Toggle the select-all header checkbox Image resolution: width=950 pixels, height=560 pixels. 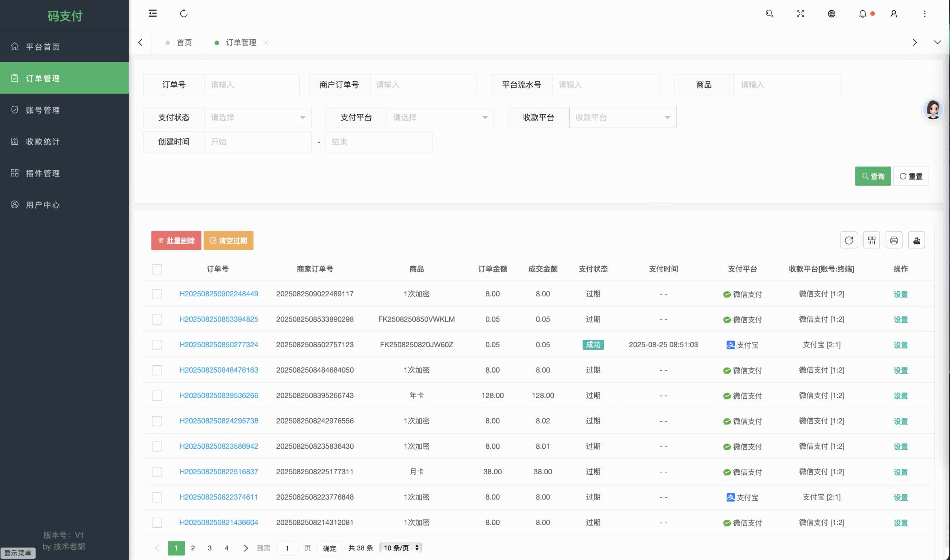coord(157,269)
